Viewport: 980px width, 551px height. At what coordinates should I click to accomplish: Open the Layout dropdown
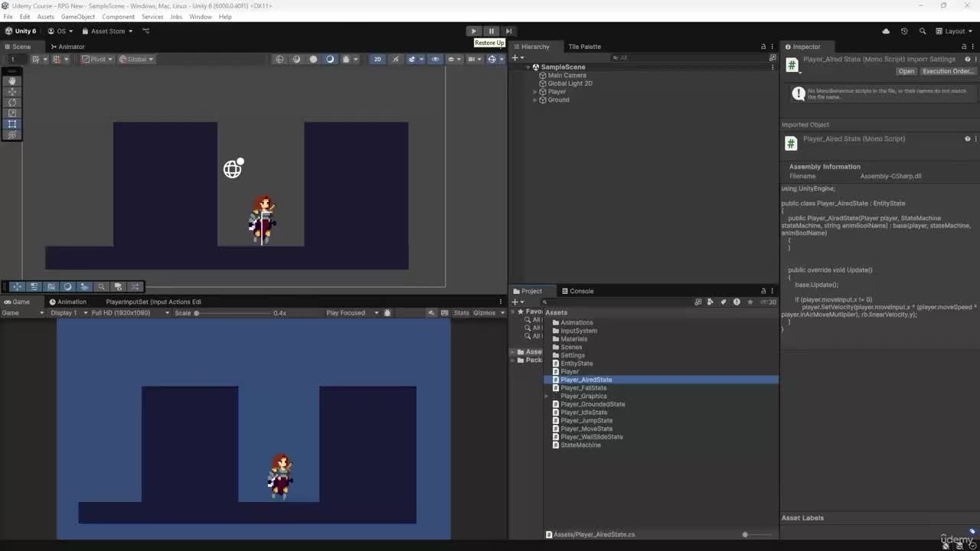tap(954, 31)
